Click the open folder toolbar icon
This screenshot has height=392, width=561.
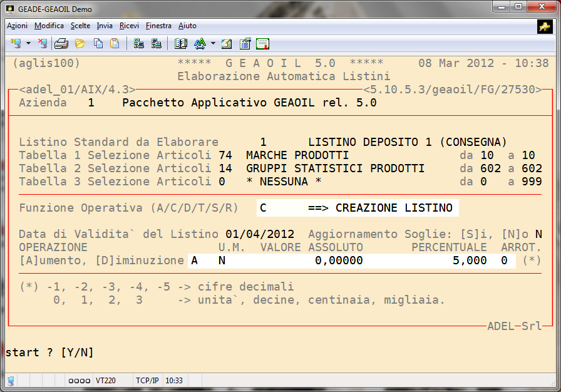[80, 44]
